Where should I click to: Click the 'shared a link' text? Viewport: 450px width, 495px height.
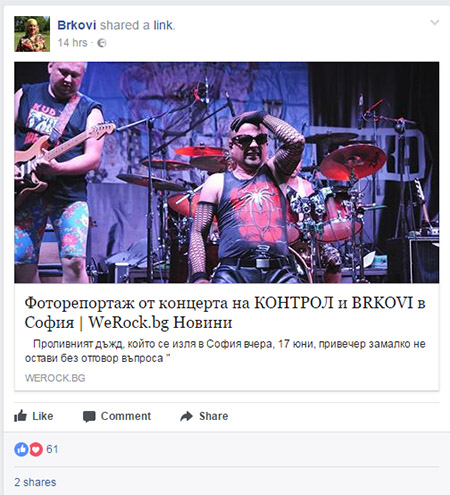point(137,25)
